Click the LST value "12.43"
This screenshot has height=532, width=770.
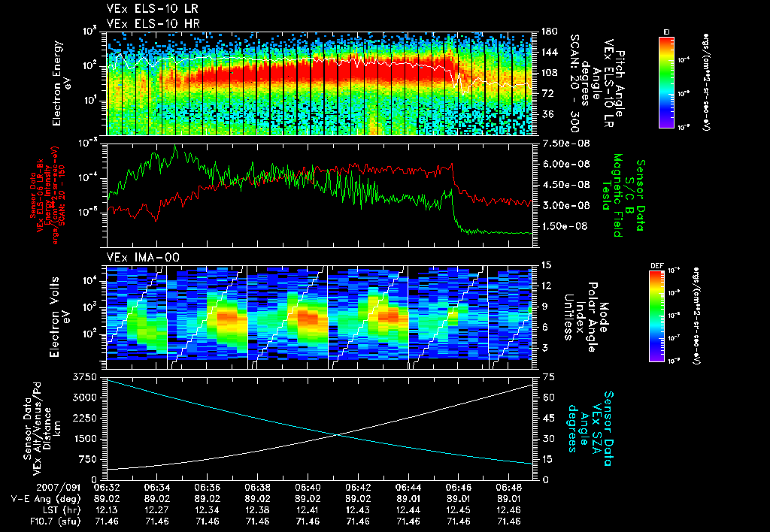(358, 510)
